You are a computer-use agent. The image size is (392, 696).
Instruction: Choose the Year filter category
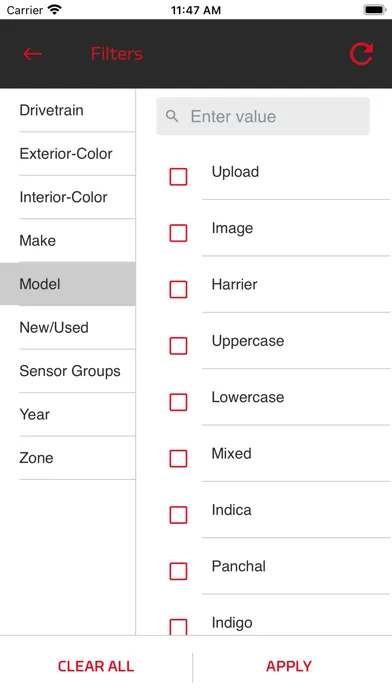(68, 415)
